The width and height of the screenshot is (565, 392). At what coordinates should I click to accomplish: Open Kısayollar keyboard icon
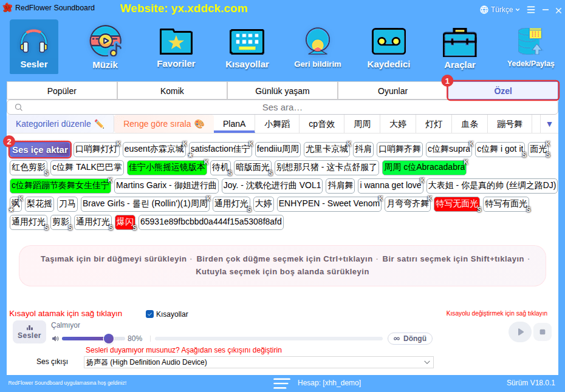point(247,42)
